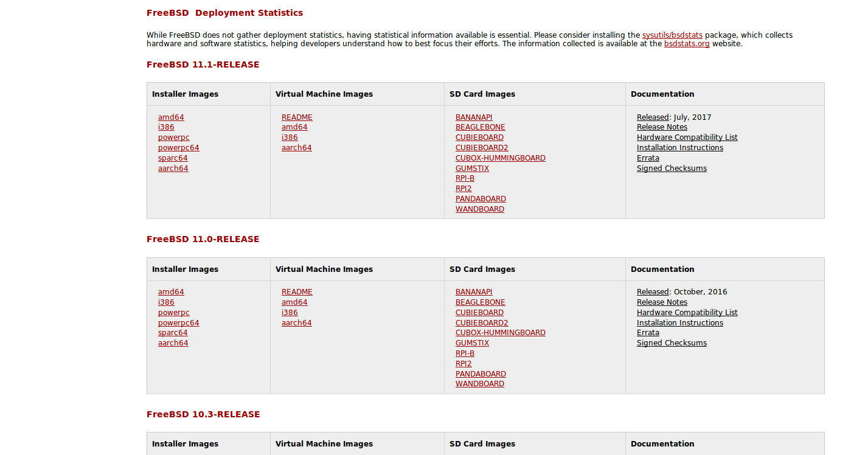Click the FreeBSD Deployment Statistics heading
868x455 pixels.
(224, 13)
